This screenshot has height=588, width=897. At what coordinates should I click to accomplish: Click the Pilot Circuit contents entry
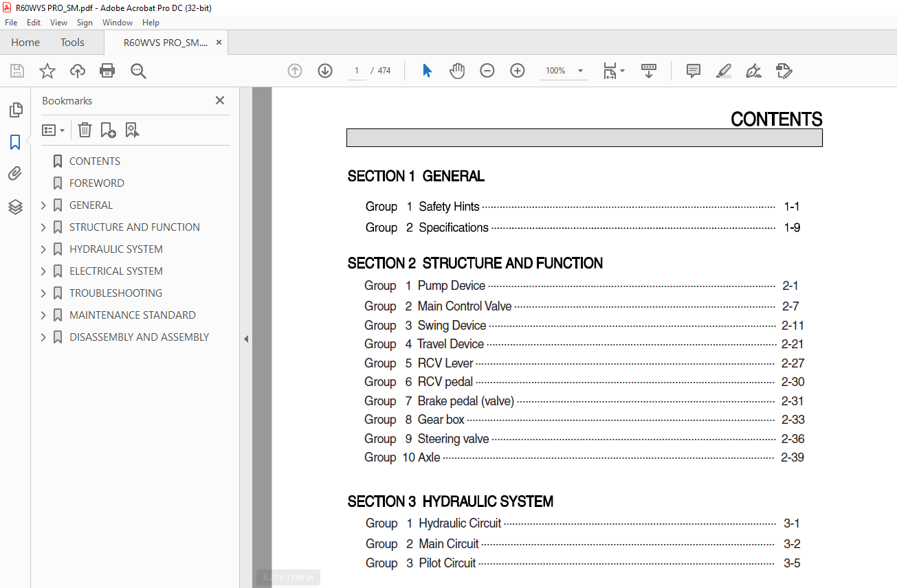click(582, 563)
